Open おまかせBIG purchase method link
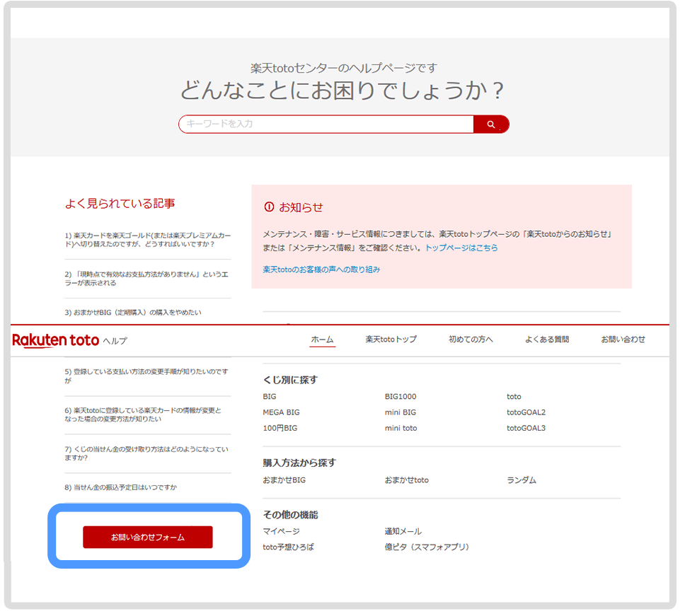 pyautogui.click(x=284, y=480)
